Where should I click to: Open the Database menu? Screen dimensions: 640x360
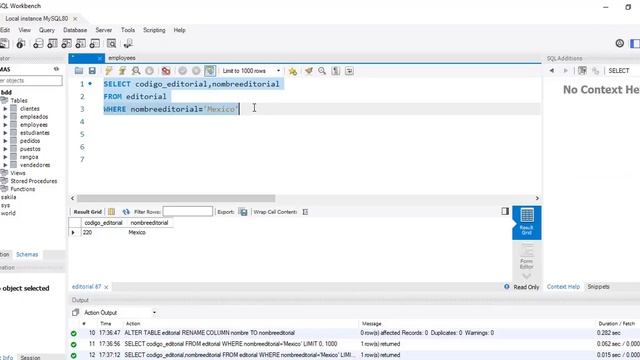75,30
